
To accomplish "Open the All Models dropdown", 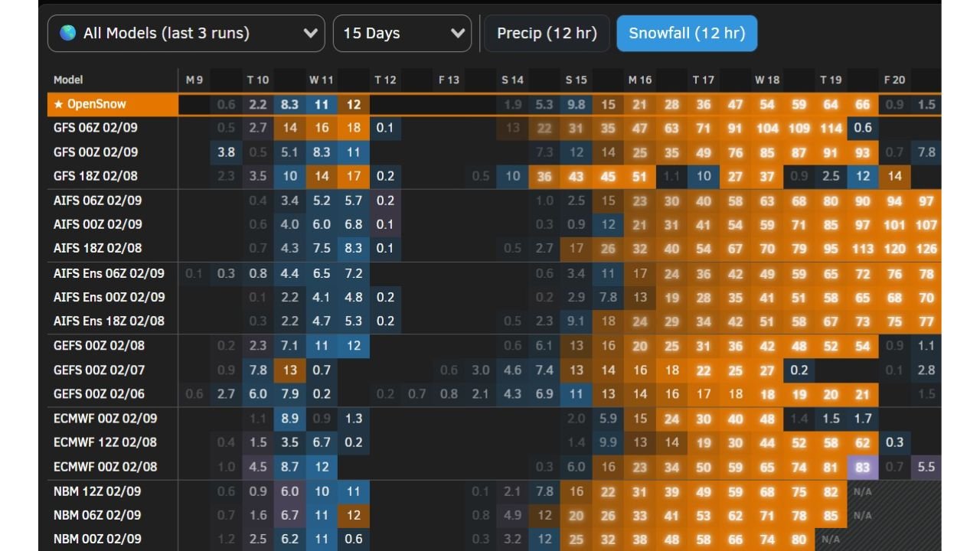I will [x=186, y=34].
